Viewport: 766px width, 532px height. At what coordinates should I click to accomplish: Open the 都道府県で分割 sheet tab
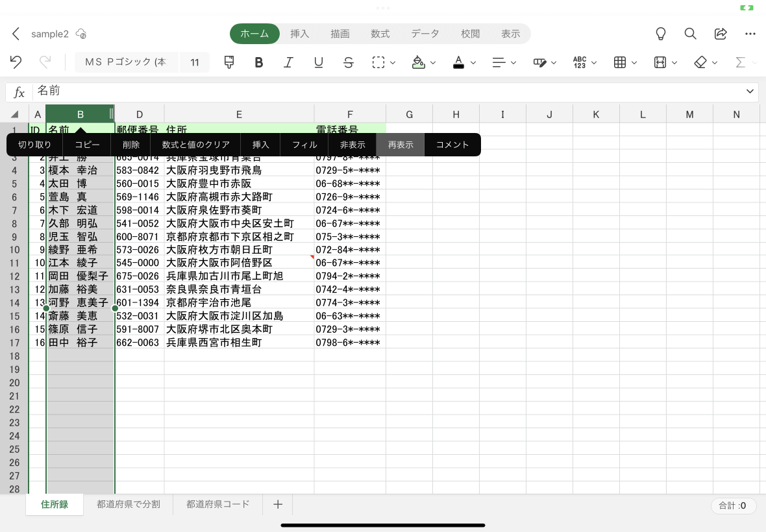point(128,504)
